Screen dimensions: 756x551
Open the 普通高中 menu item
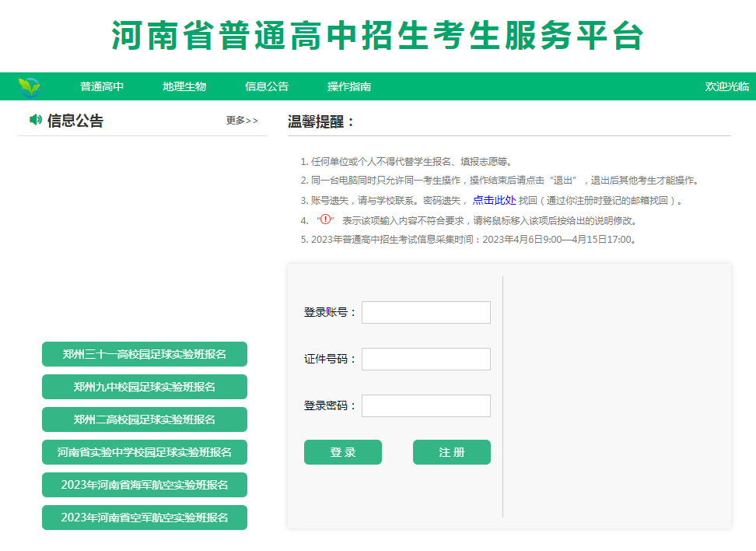point(100,86)
